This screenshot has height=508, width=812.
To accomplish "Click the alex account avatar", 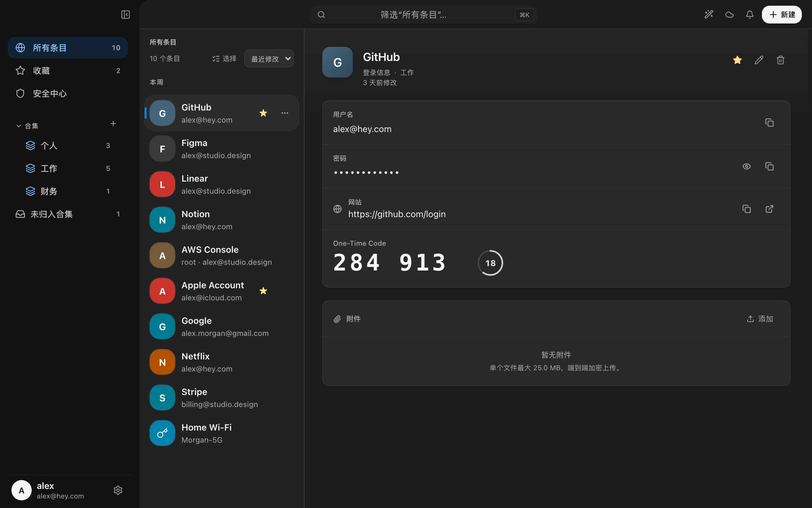I will pos(22,490).
